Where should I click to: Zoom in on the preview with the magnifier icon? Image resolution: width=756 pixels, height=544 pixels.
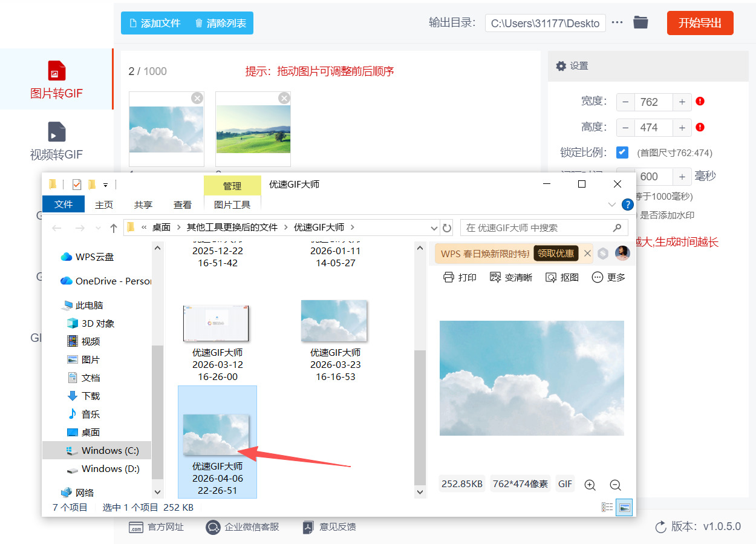pyautogui.click(x=590, y=484)
